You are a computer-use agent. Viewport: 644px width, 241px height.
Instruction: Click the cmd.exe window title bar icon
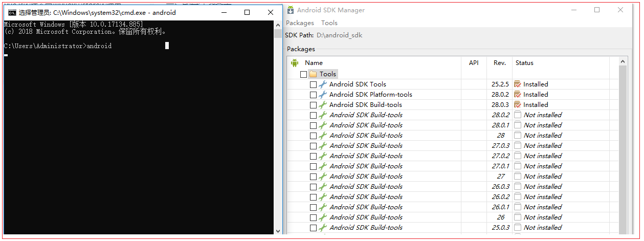click(12, 13)
